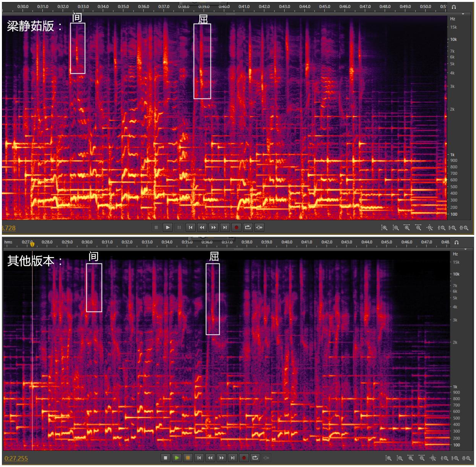Click the 0:33.0 mark on lower time ruler
Screen dimensions: 476x467
[x=147, y=242]
